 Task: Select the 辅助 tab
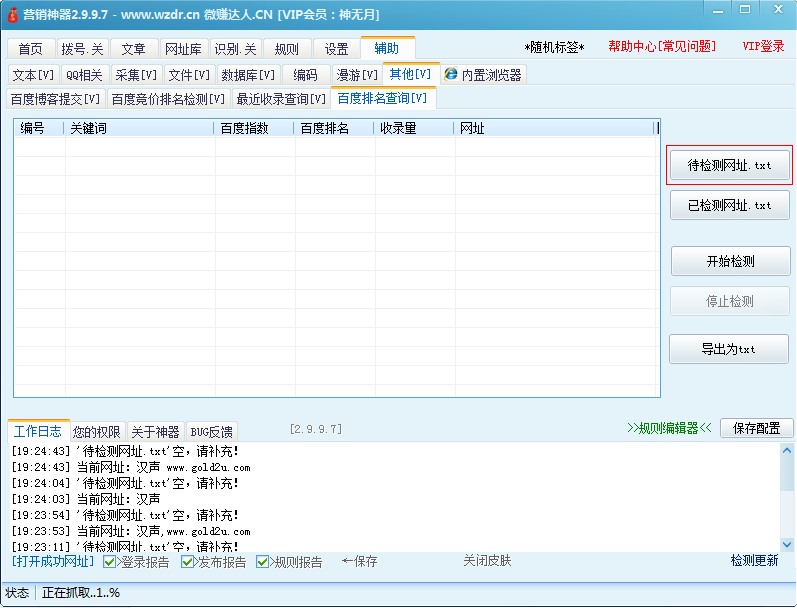387,48
